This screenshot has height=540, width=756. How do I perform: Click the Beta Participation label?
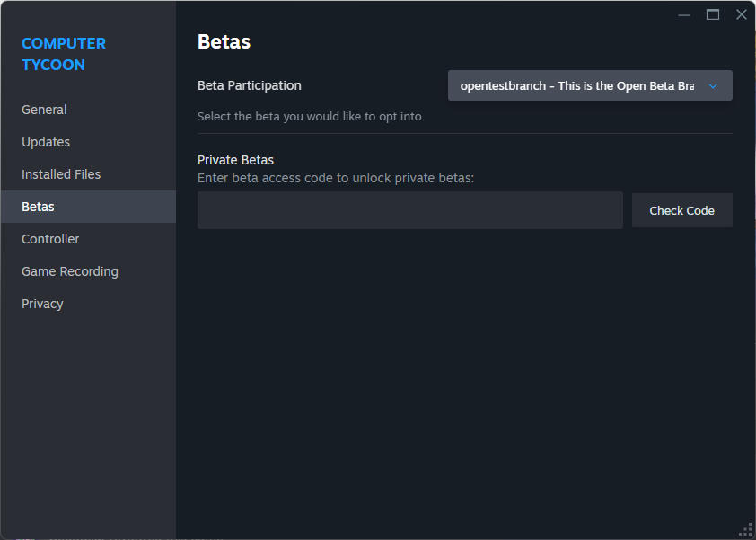(x=250, y=85)
